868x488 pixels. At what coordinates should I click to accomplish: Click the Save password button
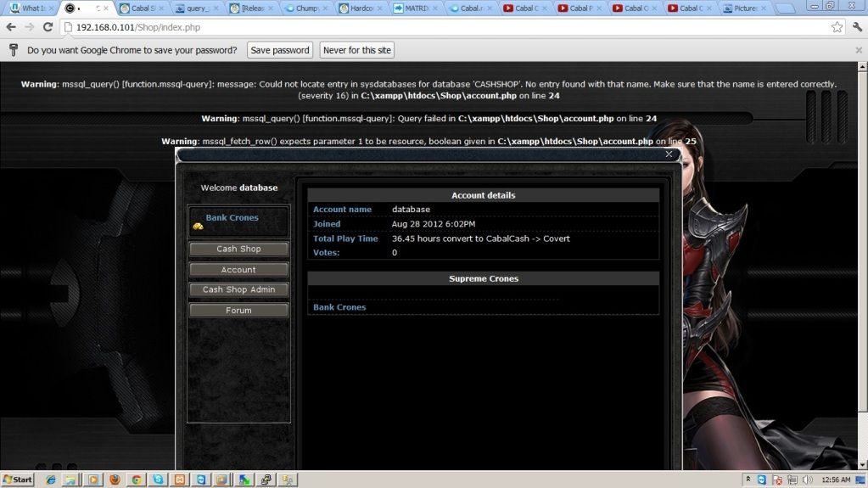(280, 50)
